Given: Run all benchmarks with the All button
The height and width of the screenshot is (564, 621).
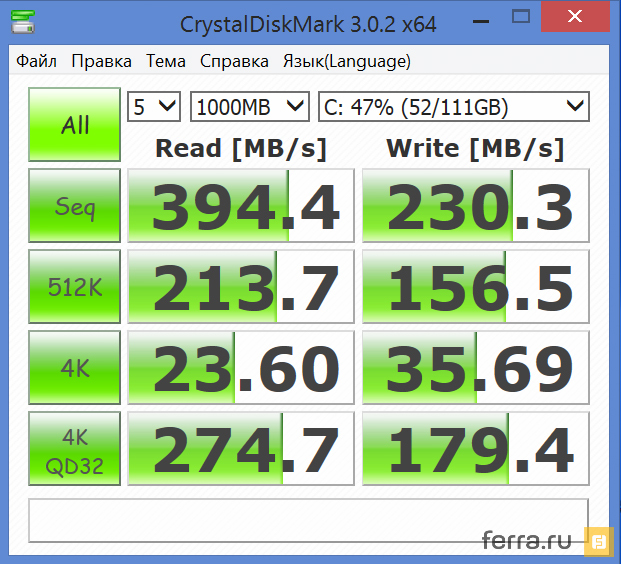Looking at the screenshot, I should [x=75, y=125].
